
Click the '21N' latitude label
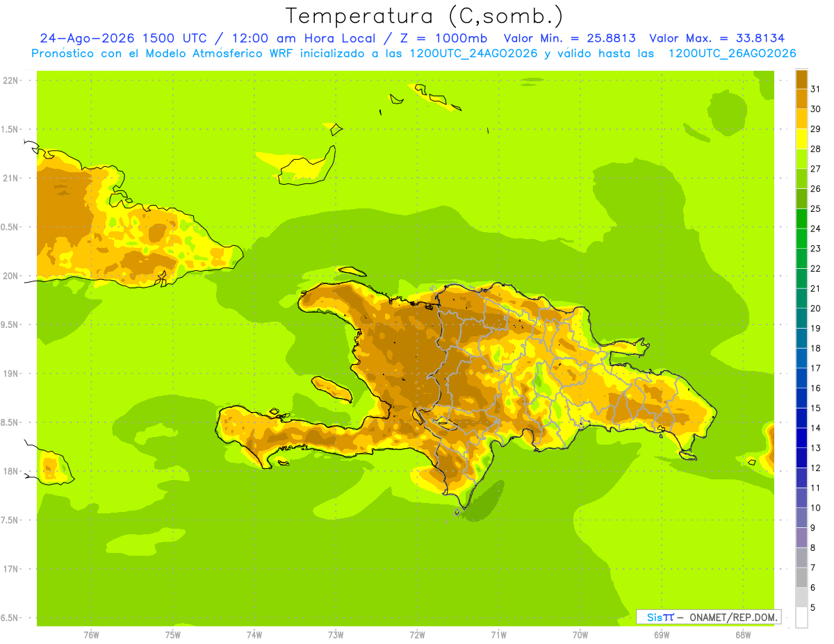click(x=11, y=178)
